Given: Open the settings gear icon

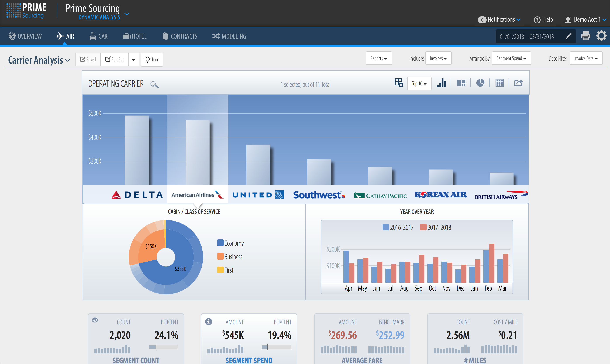Looking at the screenshot, I should click(x=601, y=36).
